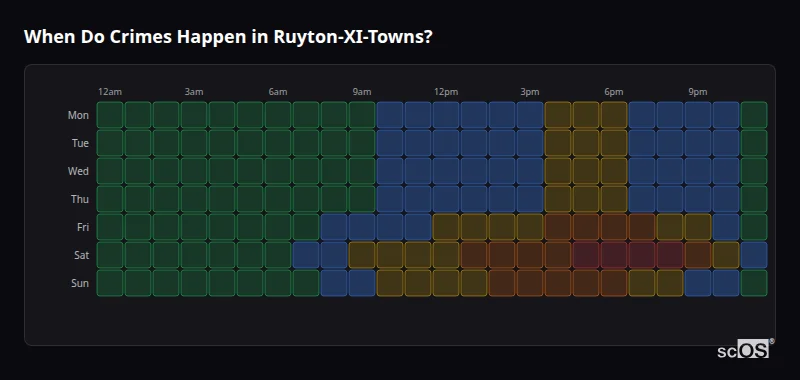Select the Thursday 9am green cell
The width and height of the screenshot is (800, 380).
(362, 199)
